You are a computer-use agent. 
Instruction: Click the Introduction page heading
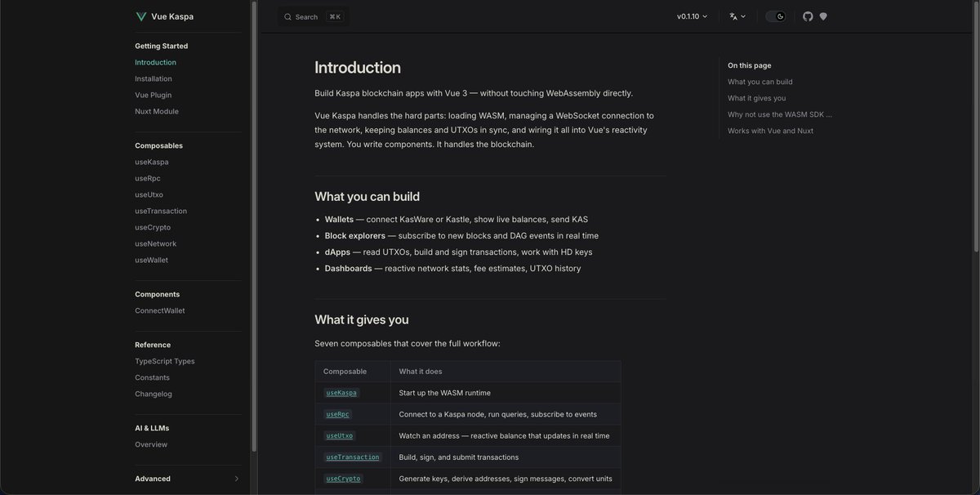(x=358, y=68)
